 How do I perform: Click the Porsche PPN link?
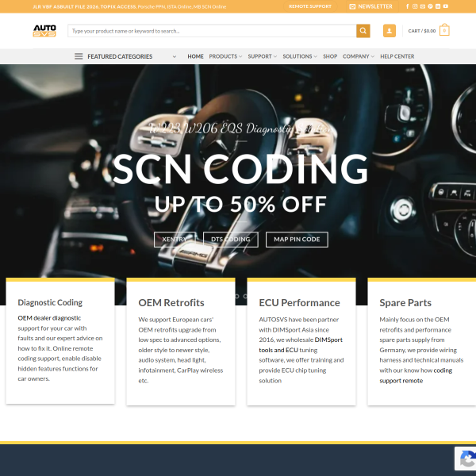pos(150,6)
